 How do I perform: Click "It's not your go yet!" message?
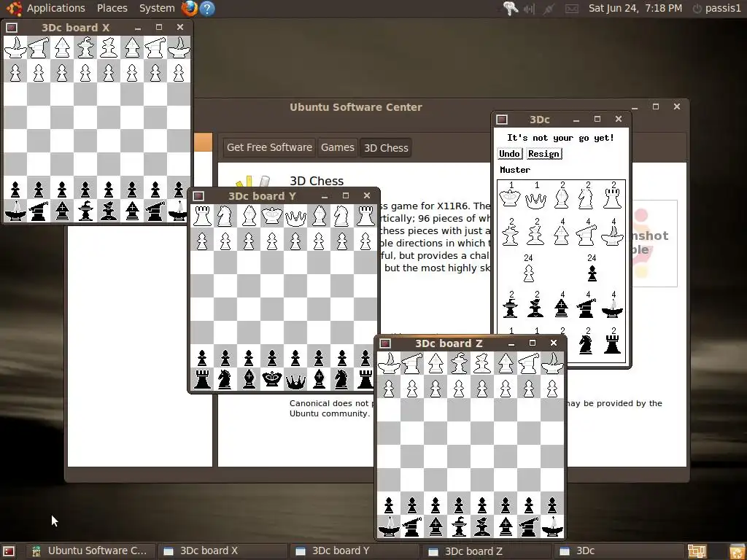(560, 138)
